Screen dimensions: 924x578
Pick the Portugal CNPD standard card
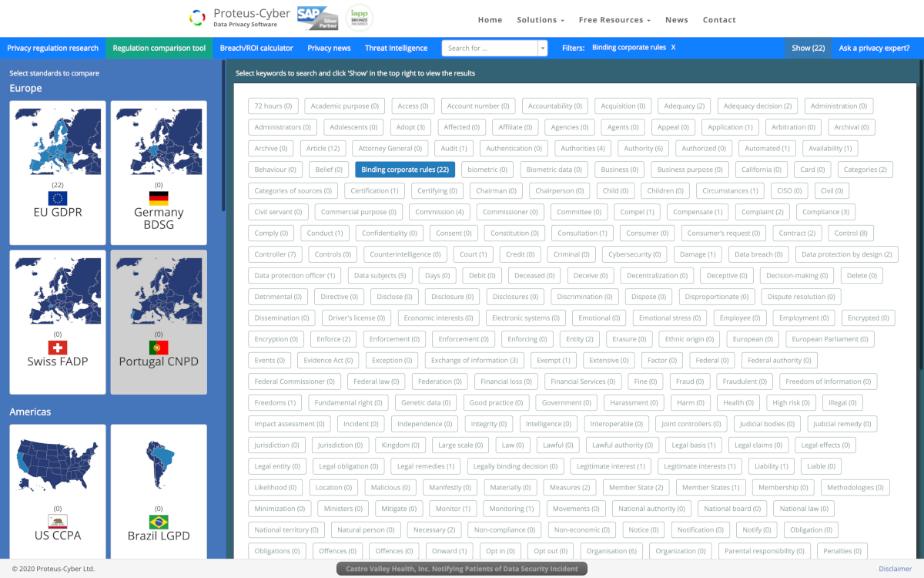tap(159, 321)
